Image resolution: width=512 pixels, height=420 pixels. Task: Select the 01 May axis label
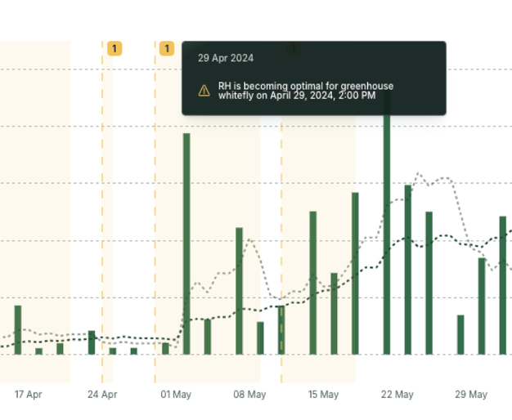176,395
